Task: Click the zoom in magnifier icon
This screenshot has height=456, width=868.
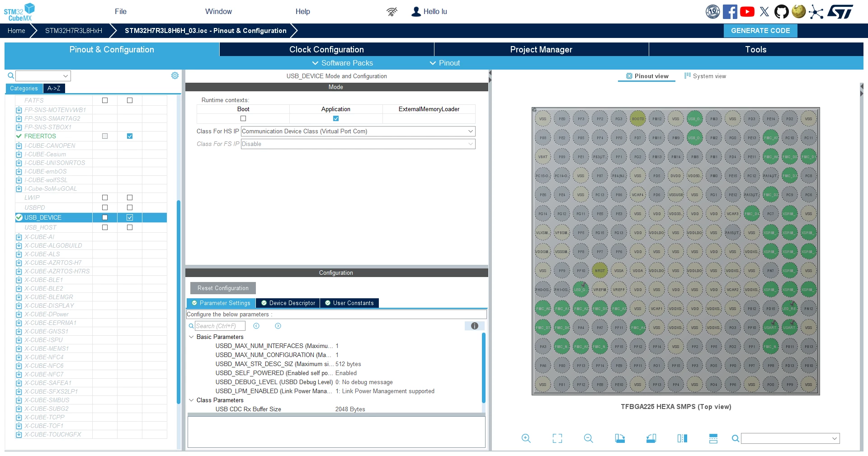Action: click(x=526, y=438)
